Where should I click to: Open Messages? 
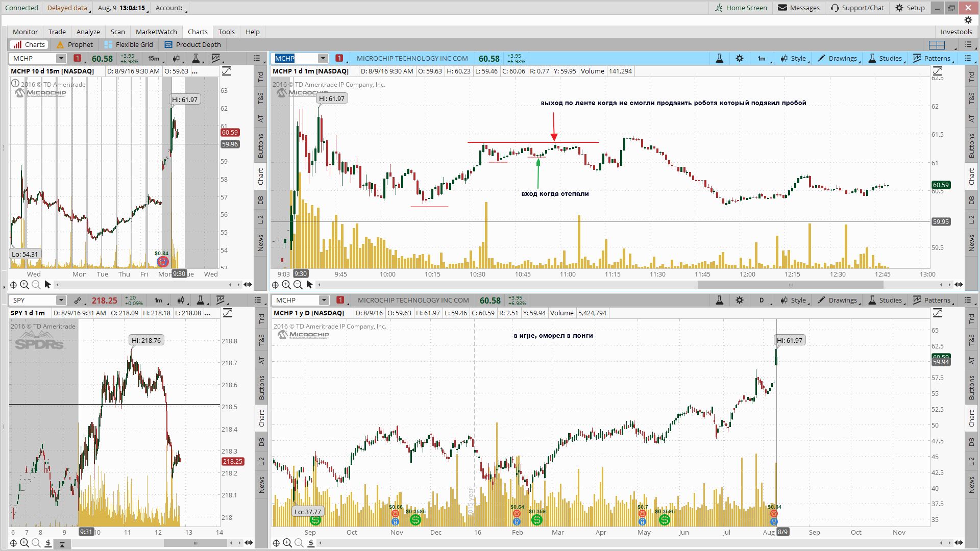(x=799, y=8)
